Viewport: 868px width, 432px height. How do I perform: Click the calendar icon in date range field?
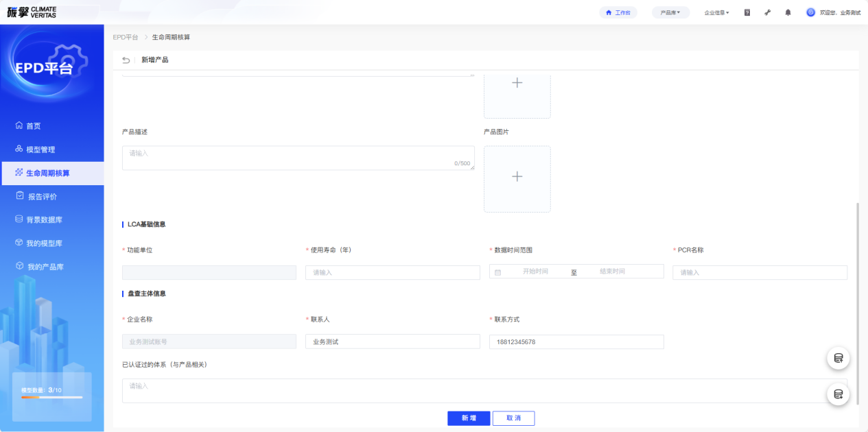pos(497,272)
